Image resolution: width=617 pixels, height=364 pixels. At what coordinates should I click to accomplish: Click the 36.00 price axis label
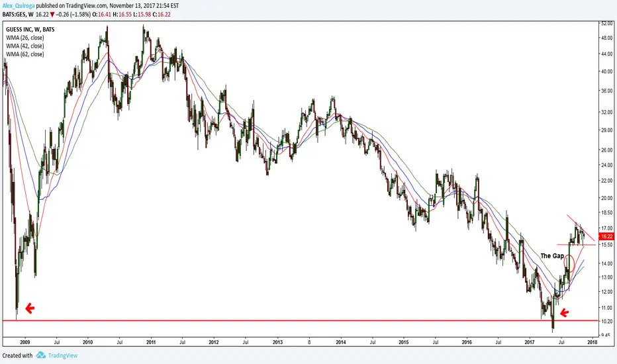pos(606,91)
